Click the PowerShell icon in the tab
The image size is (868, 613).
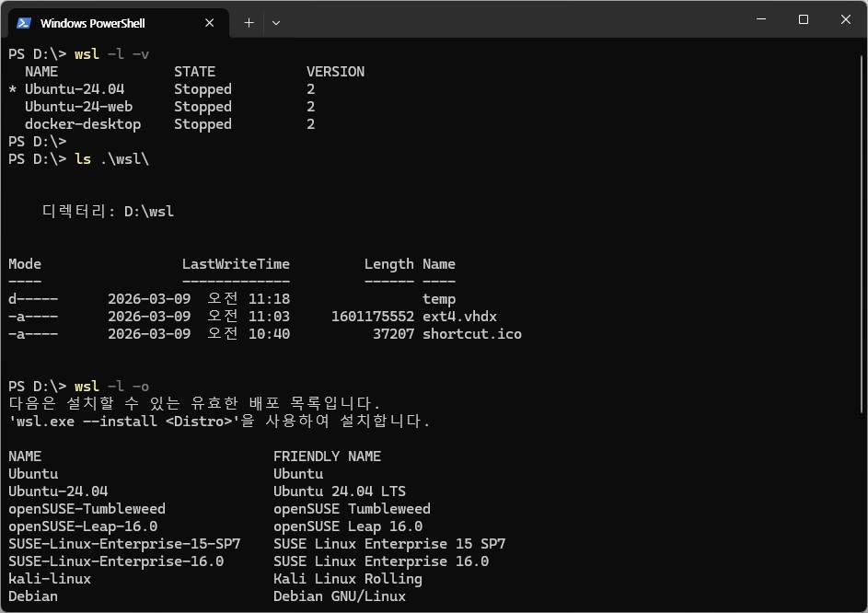coord(23,23)
